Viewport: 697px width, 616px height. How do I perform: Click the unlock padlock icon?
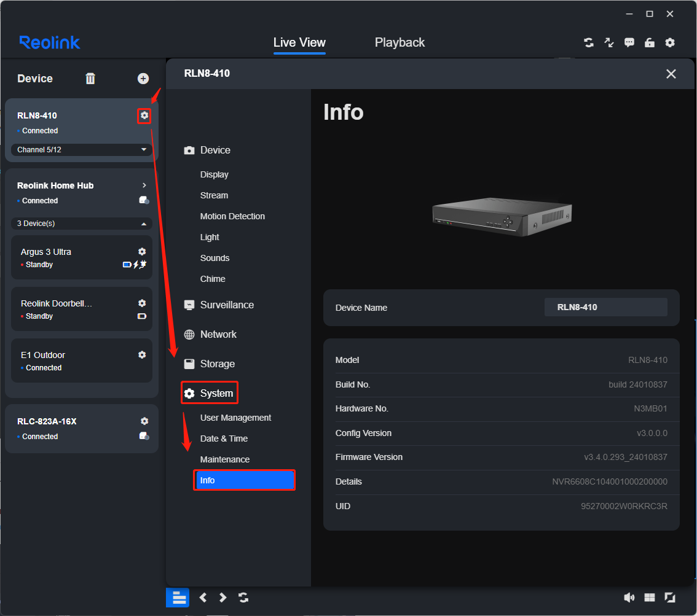coord(650,42)
